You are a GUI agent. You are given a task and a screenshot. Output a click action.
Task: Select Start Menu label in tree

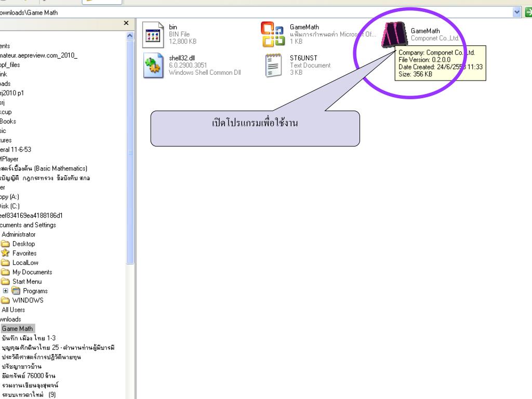27,282
